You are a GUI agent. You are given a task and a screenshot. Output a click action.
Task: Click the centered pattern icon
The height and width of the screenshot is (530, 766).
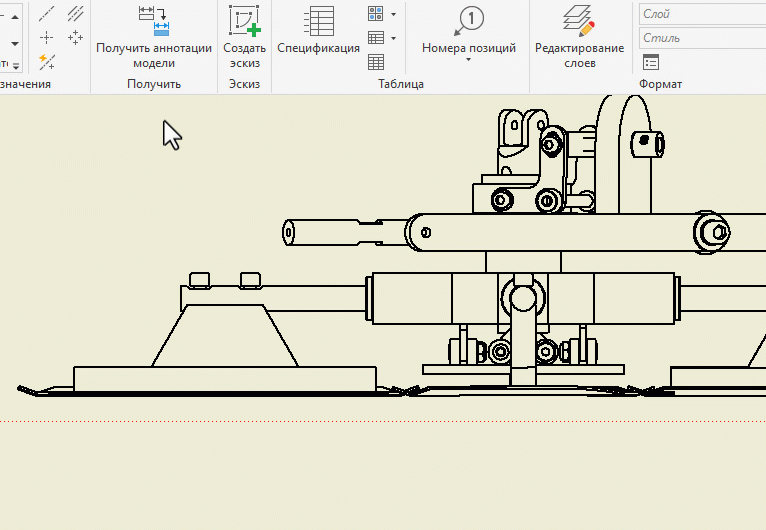pyautogui.click(x=75, y=38)
